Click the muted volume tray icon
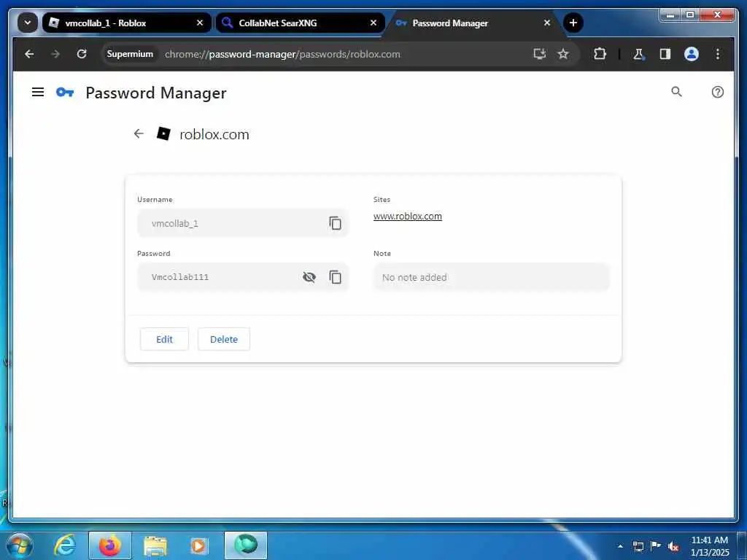Screen dimensions: 747x560 tap(673, 546)
